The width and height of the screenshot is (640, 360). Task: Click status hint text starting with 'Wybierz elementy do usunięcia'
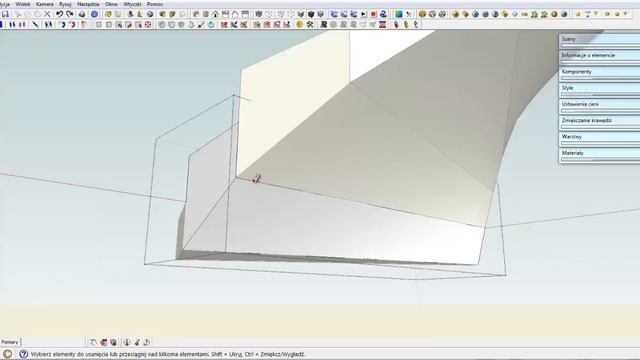(x=168, y=354)
